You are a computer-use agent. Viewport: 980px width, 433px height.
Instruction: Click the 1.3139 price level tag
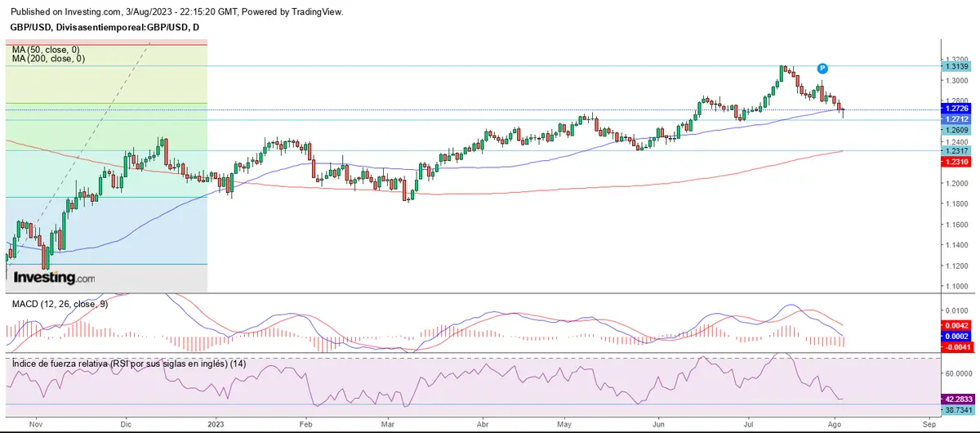(x=955, y=66)
